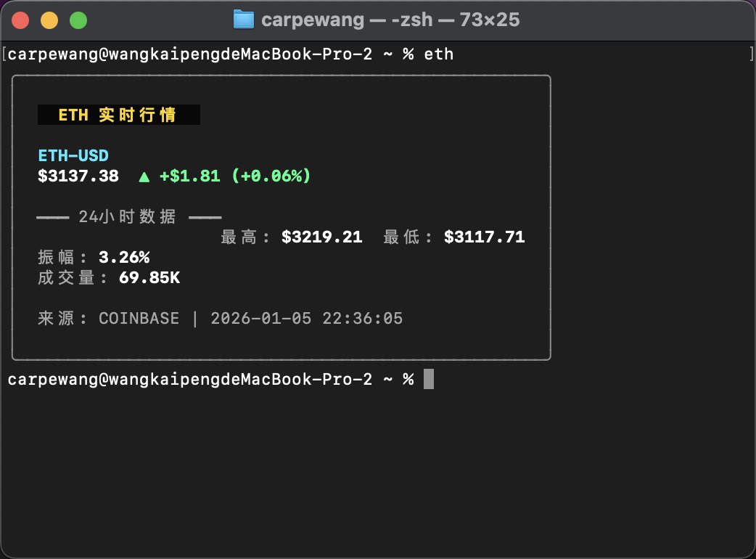Click the price change '+$1.81'
This screenshot has height=559, width=756.
[190, 176]
